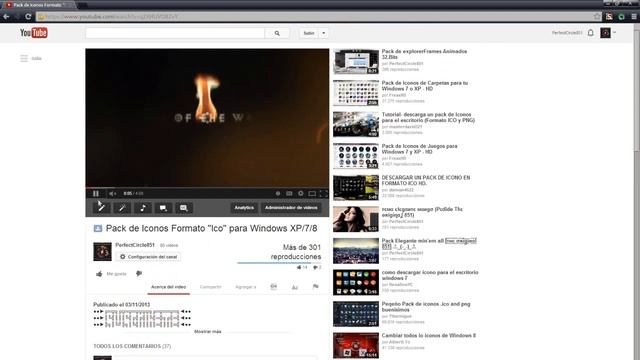Bookmark this page with the star

click(x=597, y=16)
